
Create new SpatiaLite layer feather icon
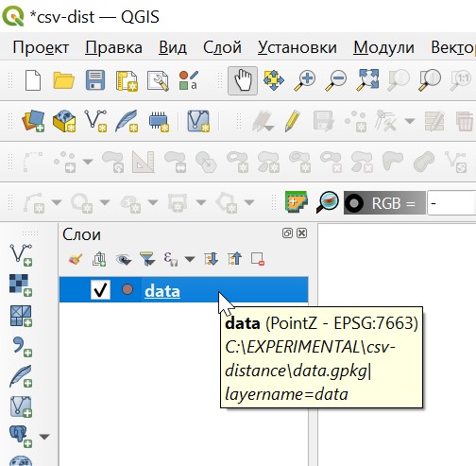click(x=127, y=121)
